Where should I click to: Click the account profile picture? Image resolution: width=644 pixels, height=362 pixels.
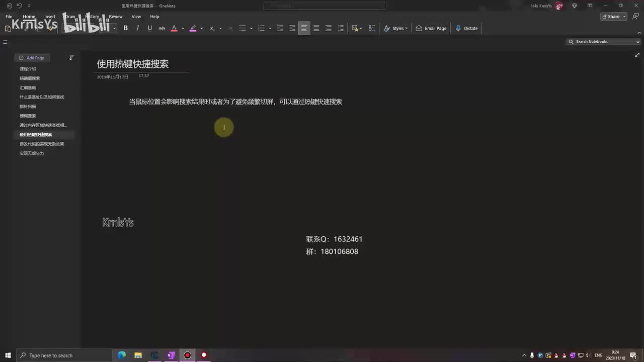(558, 6)
